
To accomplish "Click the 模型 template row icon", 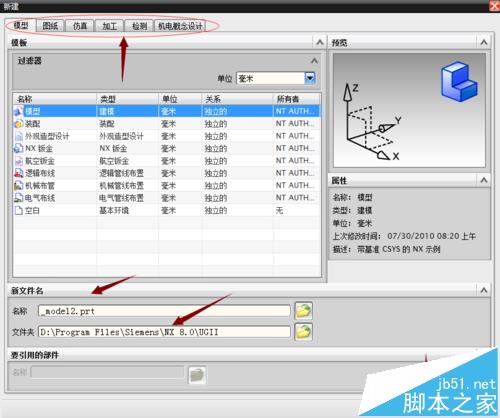I will 18,111.
